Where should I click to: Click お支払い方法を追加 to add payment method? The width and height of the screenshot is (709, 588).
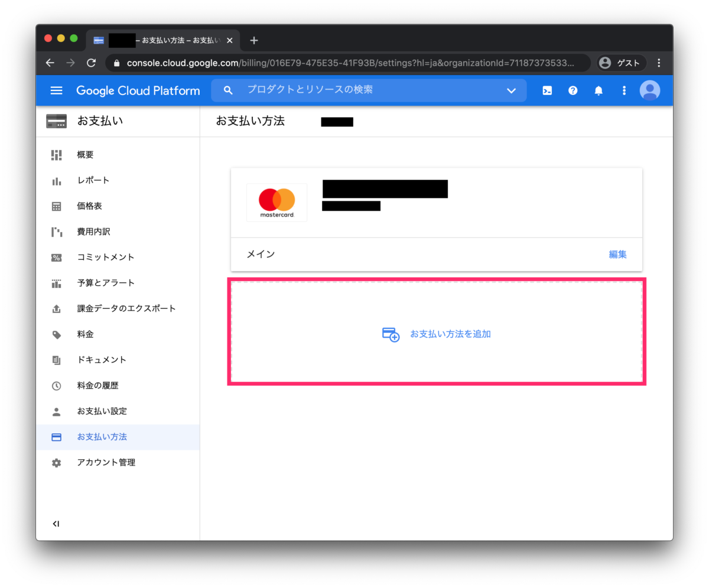pos(450,334)
